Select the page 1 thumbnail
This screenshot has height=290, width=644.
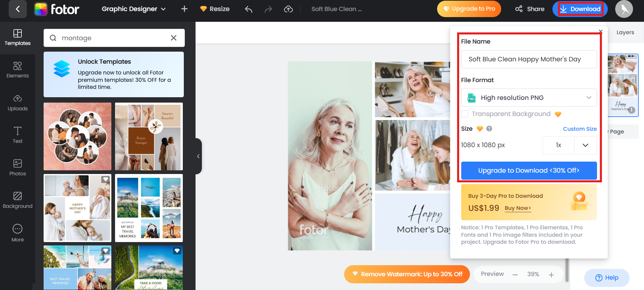point(623,85)
